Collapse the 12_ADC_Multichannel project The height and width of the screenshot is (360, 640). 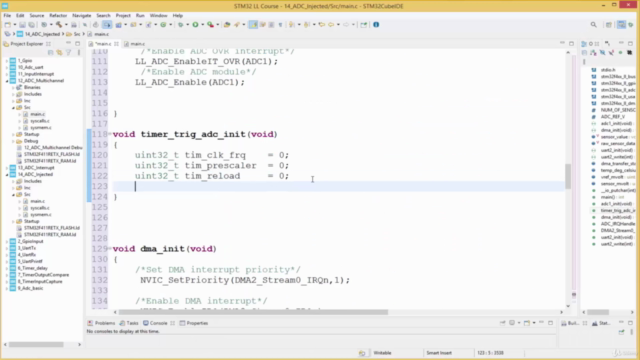[x=7, y=81]
